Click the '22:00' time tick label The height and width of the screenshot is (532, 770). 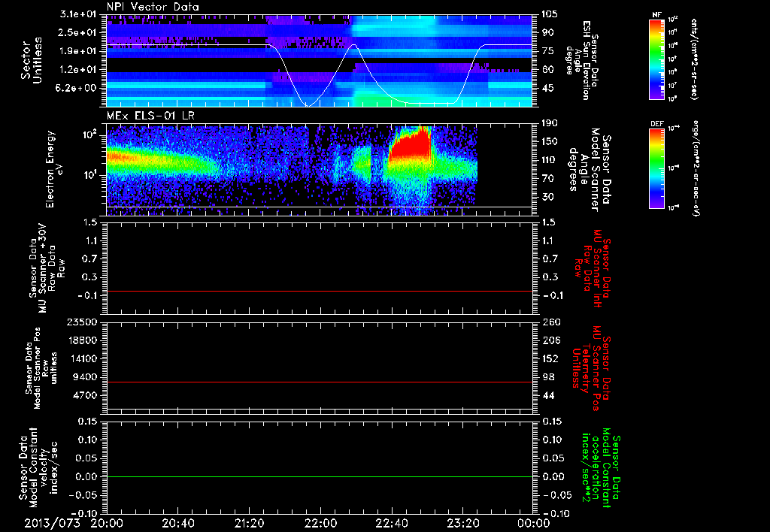click(320, 523)
